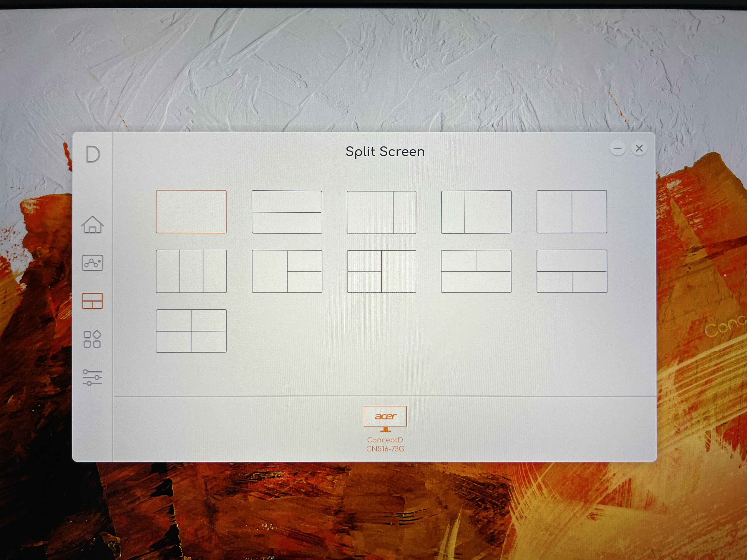Choose the single full-screen layout

191,212
